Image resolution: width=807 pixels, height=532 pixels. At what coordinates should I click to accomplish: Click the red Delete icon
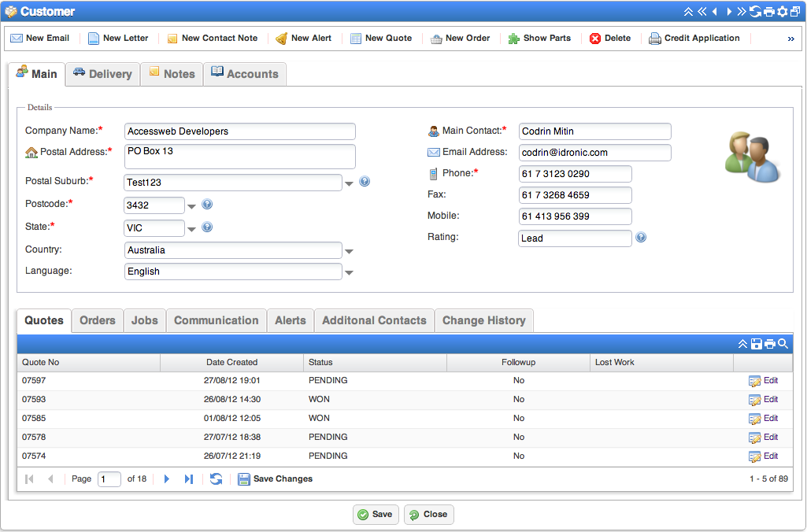595,38
